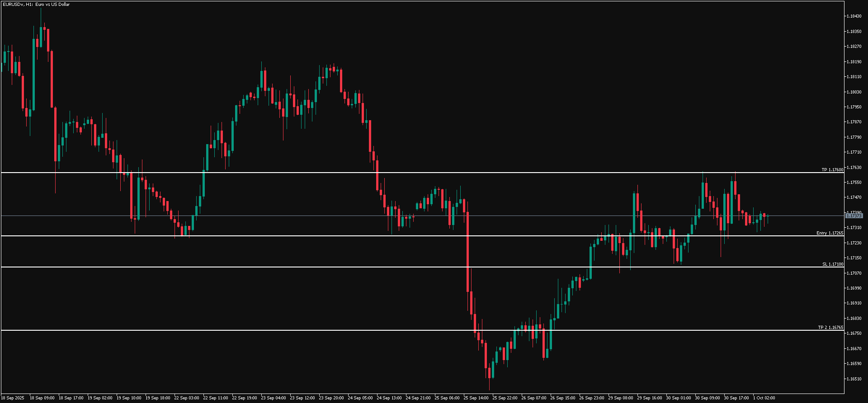Click 1.17950 on the price axis
This screenshot has width=868, height=403.
point(854,107)
